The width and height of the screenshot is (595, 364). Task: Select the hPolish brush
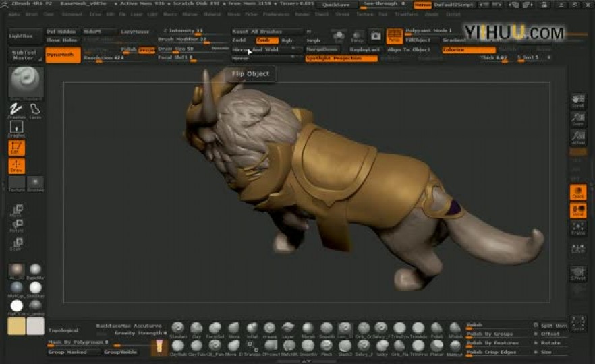455,329
